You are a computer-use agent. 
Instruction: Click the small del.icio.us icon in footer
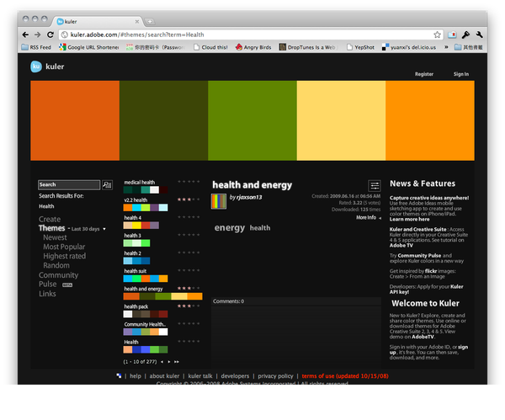119,376
